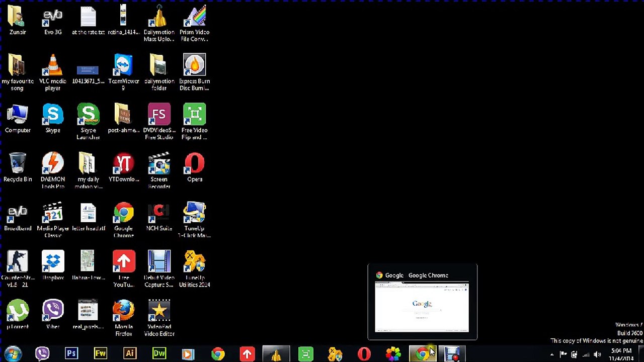The height and width of the screenshot is (362, 644).
Task: Select the Recycle Bin icon
Action: click(x=18, y=167)
